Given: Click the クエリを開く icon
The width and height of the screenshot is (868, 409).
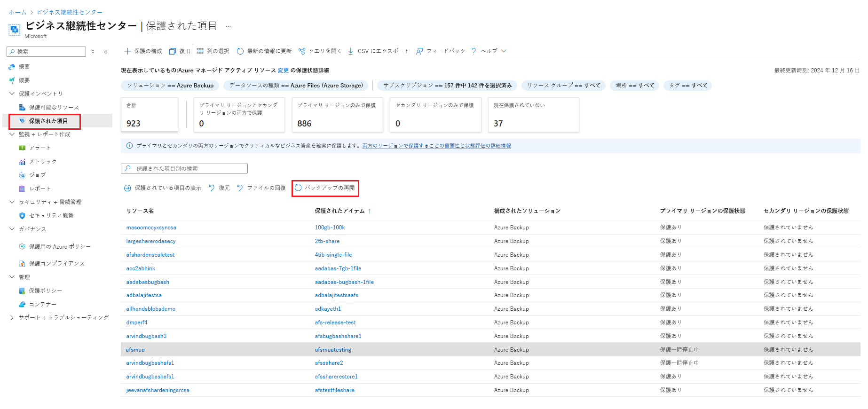Looking at the screenshot, I should [x=302, y=51].
